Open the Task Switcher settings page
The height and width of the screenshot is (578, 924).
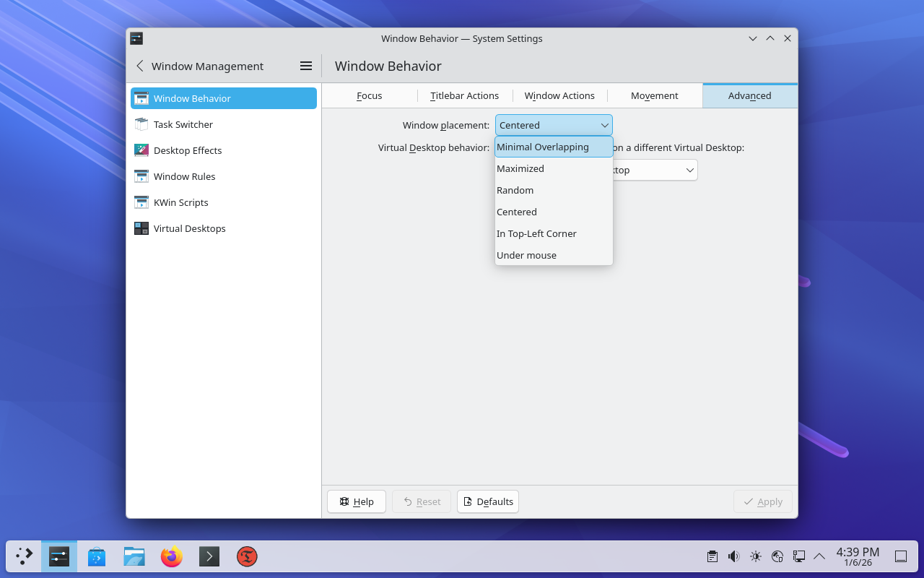(x=183, y=124)
